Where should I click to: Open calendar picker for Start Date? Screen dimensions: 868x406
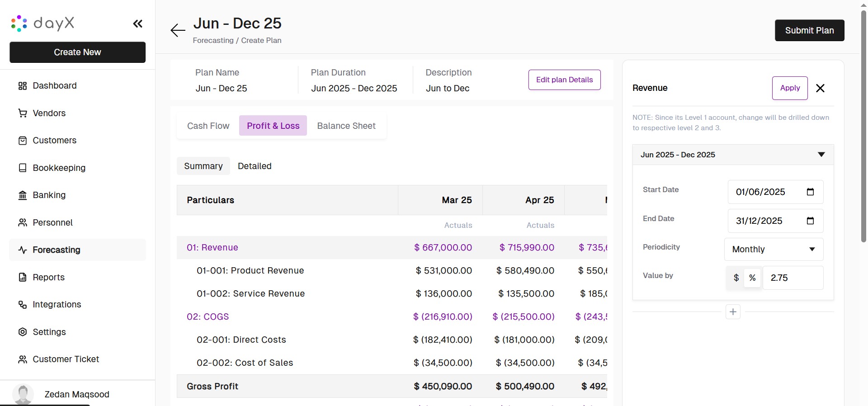(810, 192)
